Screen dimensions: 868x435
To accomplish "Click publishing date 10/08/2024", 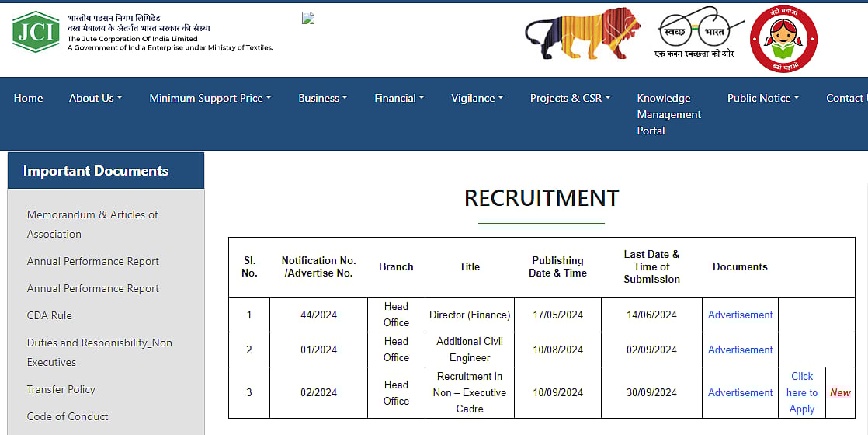I will (558, 350).
